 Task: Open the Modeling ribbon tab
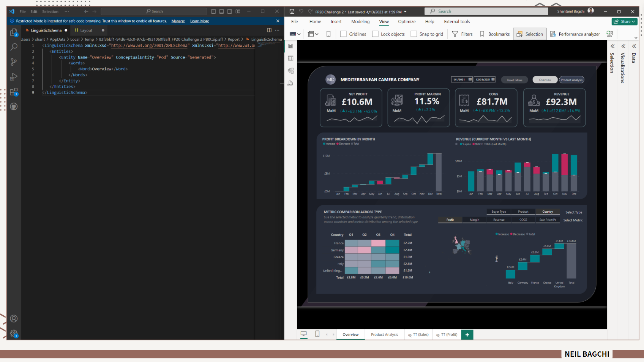[360, 22]
